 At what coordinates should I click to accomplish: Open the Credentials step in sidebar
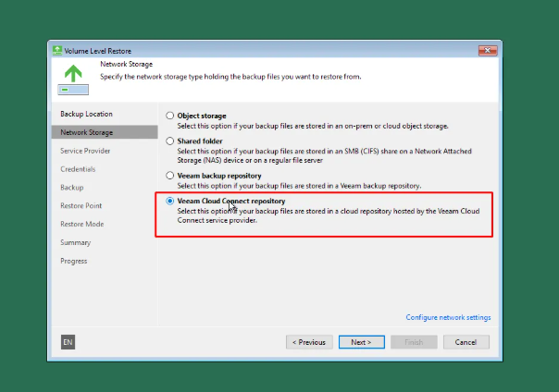point(78,169)
